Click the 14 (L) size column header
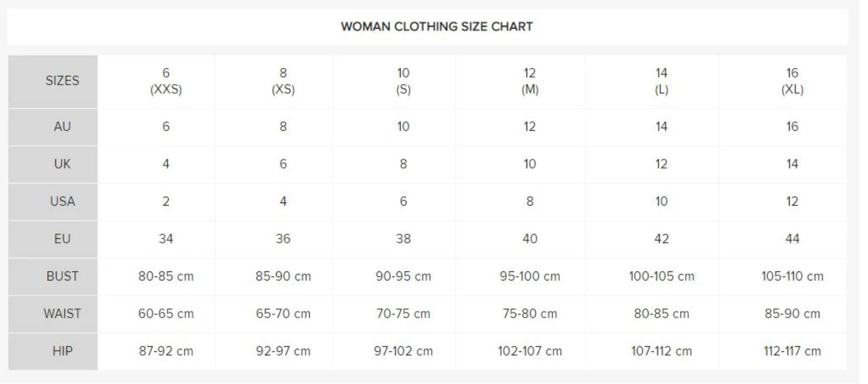The image size is (868, 384). click(662, 81)
